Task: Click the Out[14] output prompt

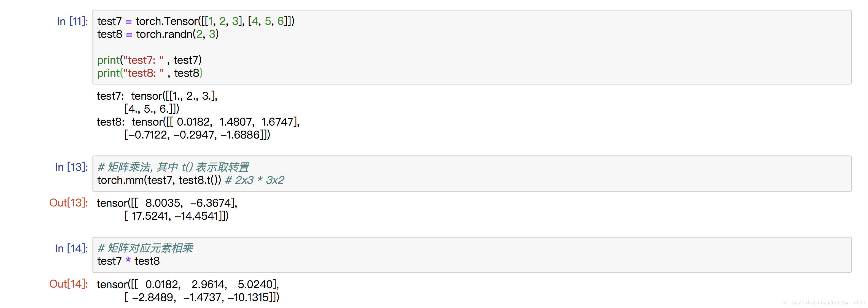Action: (x=68, y=284)
